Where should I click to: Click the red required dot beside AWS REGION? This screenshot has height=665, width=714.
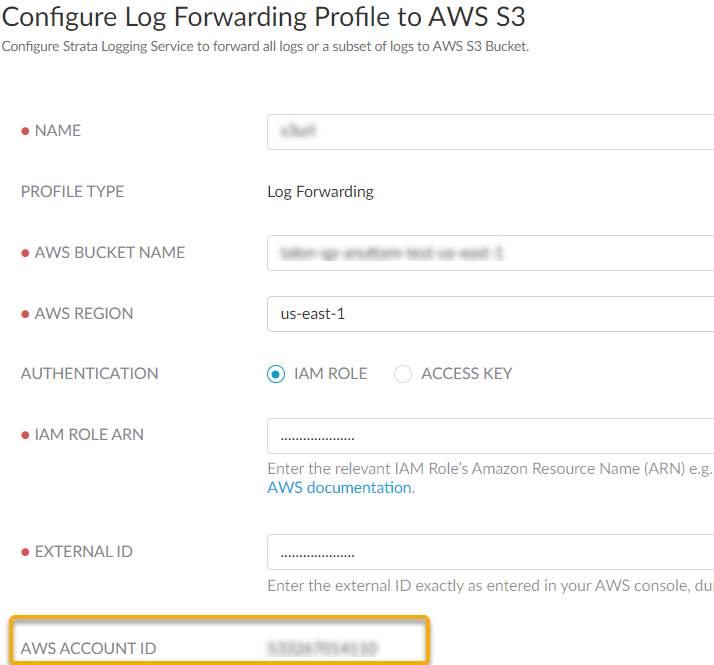point(25,314)
